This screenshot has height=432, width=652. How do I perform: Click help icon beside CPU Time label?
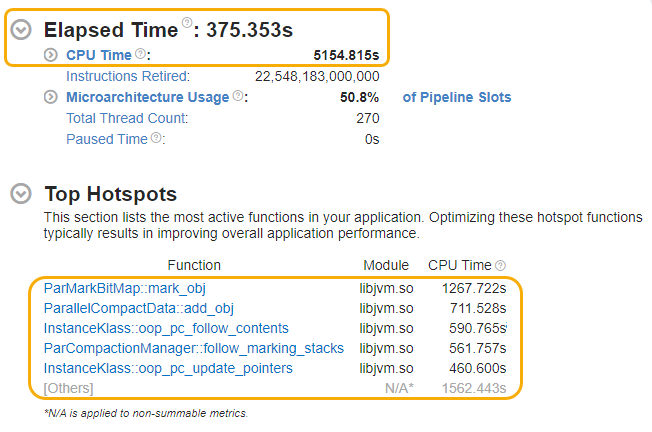pyautogui.click(x=140, y=54)
